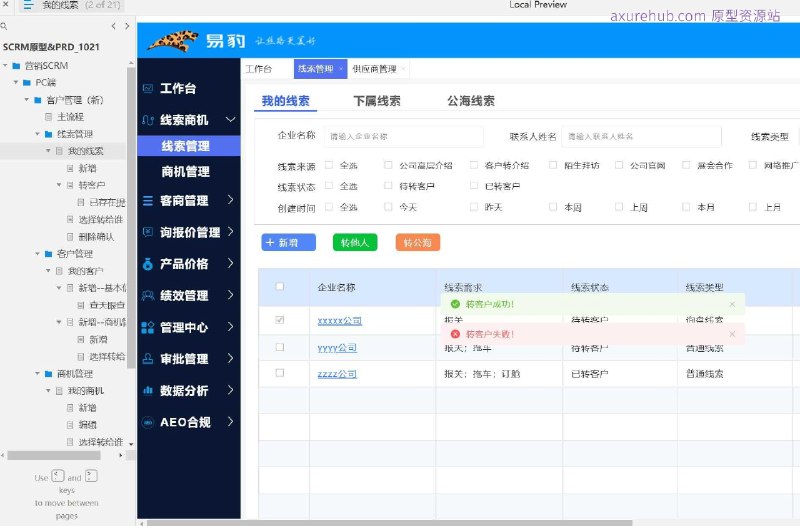Click the sitemap panel vertical scrollbar
The image size is (800, 526).
click(131, 217)
